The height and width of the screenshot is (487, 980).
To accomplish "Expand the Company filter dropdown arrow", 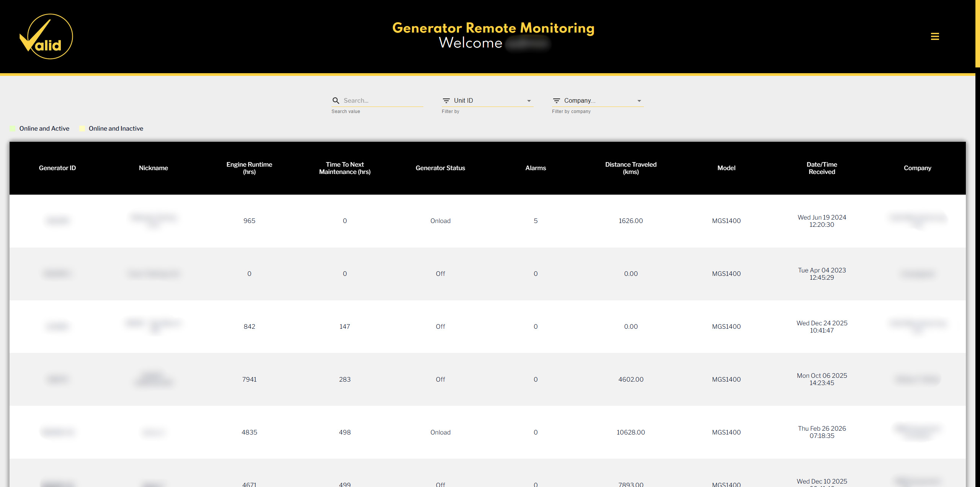I will (x=639, y=101).
